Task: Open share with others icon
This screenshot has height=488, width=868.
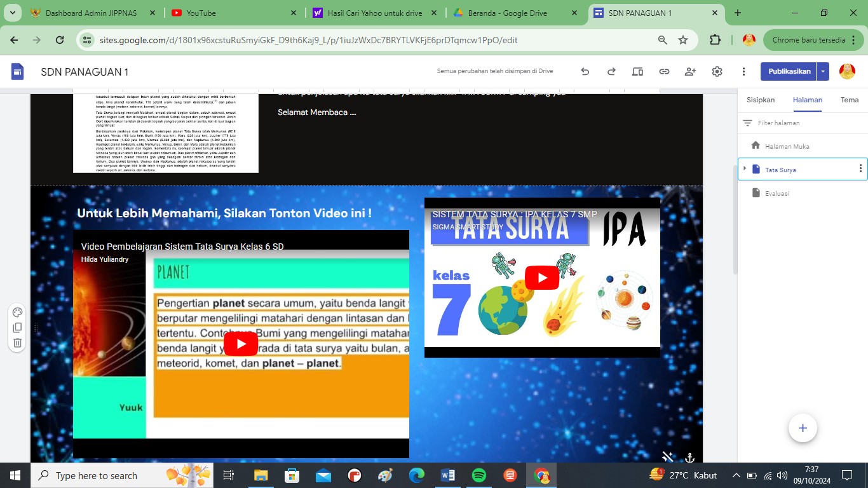Action: 691,72
